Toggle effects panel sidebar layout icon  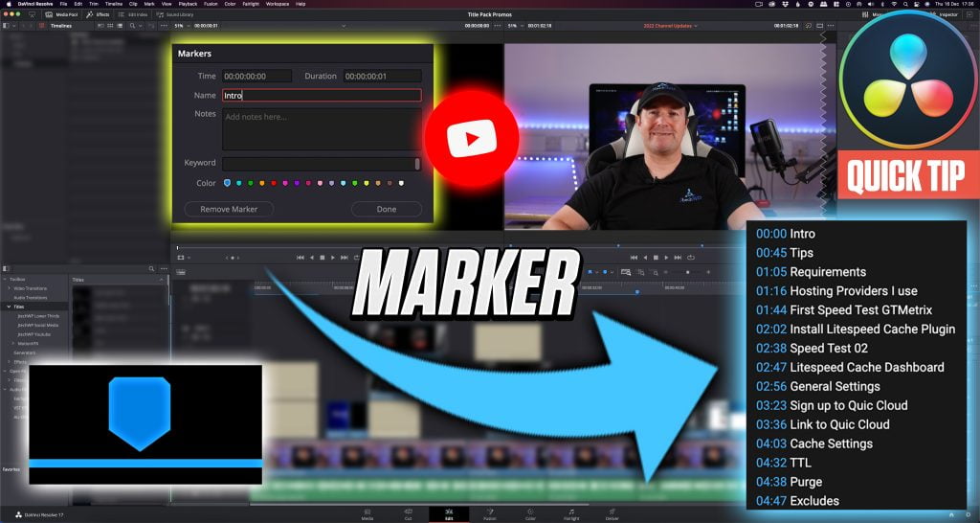point(7,269)
